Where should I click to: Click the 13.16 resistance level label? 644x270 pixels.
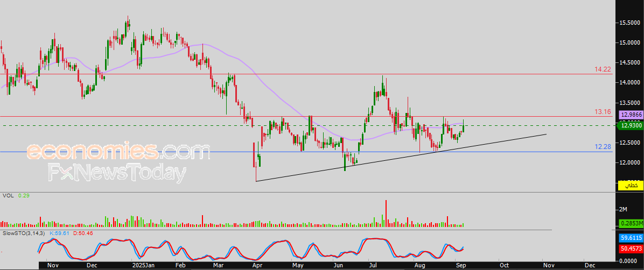point(603,112)
